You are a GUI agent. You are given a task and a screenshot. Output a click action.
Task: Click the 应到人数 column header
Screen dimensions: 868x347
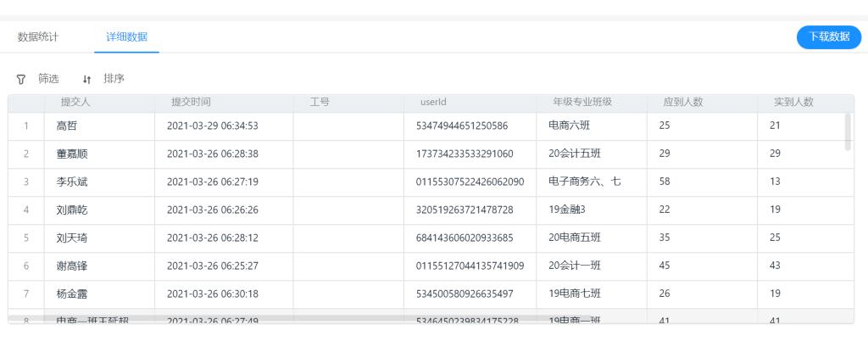(x=683, y=102)
